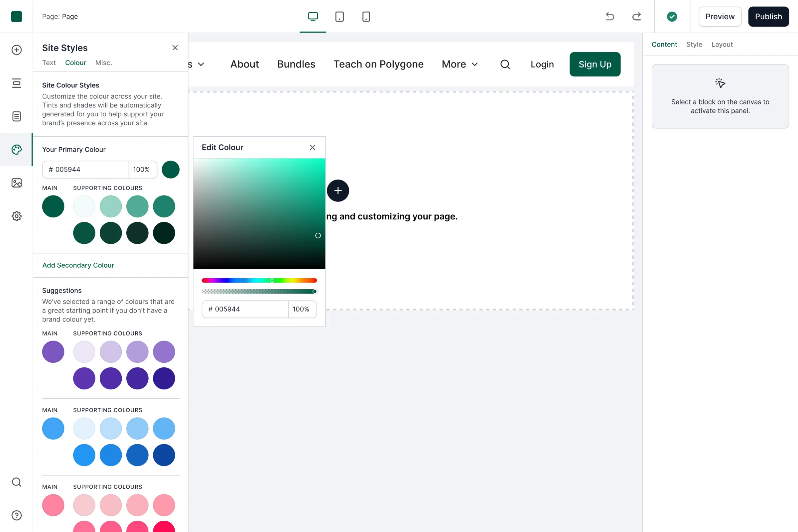
Task: Click the hue slider in Edit Colour
Action: pyautogui.click(x=259, y=280)
